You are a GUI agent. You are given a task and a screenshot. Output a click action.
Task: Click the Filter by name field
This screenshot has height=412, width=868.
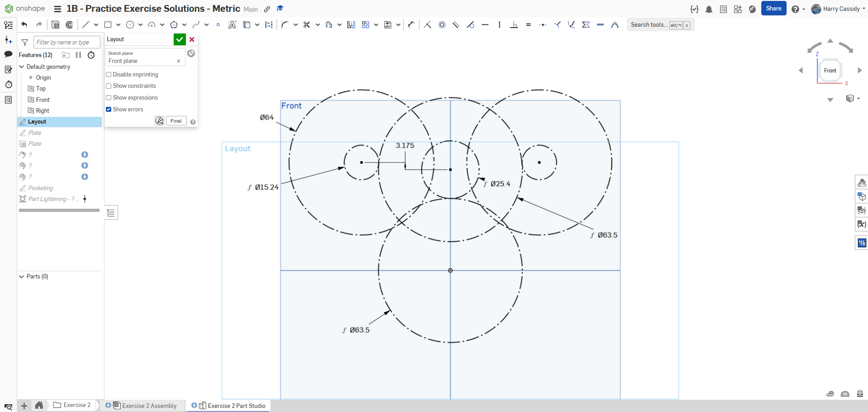click(x=66, y=42)
